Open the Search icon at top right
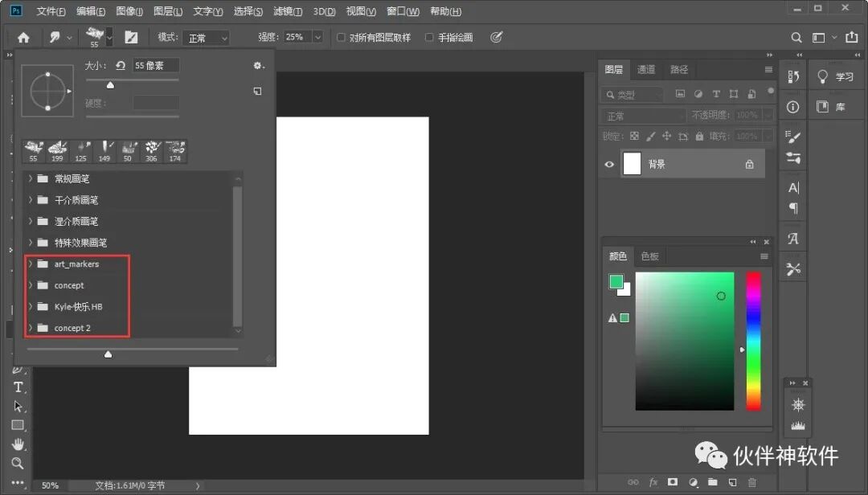Viewport: 868px width, 495px height. (796, 38)
